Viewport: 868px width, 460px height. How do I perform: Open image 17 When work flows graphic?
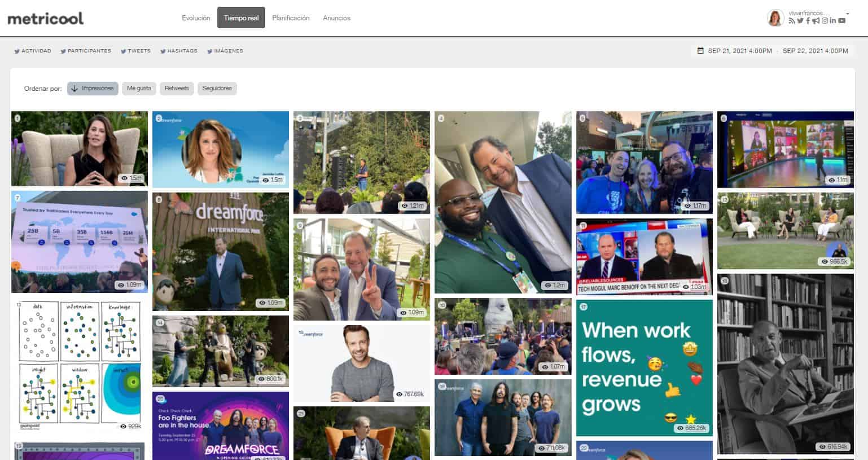[644, 368]
